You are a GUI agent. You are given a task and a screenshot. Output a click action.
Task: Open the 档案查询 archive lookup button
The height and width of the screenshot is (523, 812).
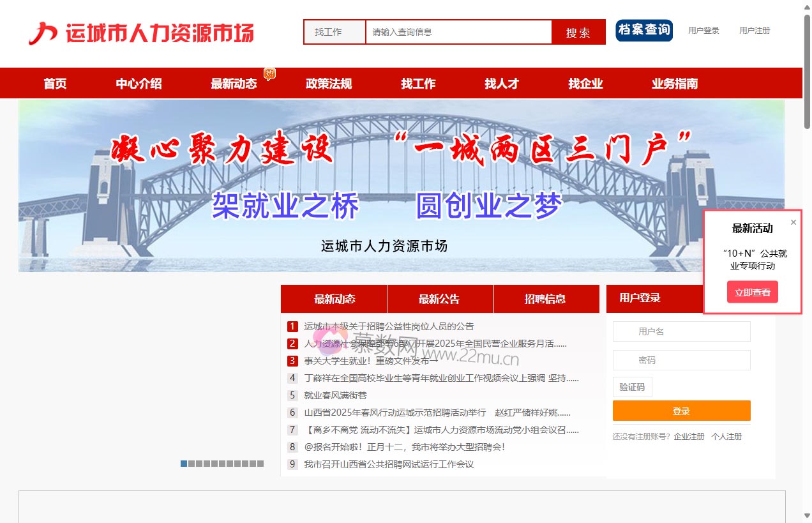[x=643, y=30]
